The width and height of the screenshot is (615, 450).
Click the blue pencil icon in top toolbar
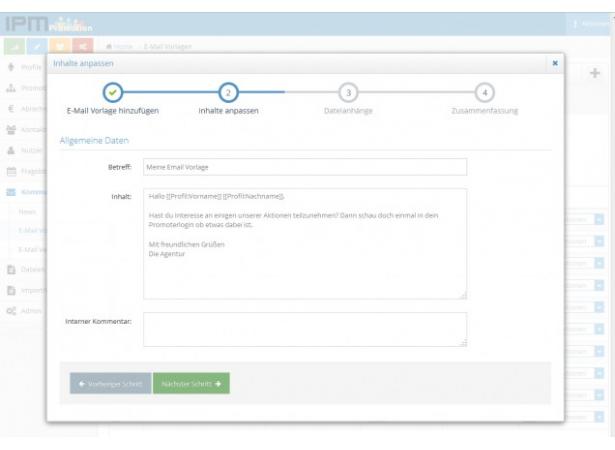34,46
